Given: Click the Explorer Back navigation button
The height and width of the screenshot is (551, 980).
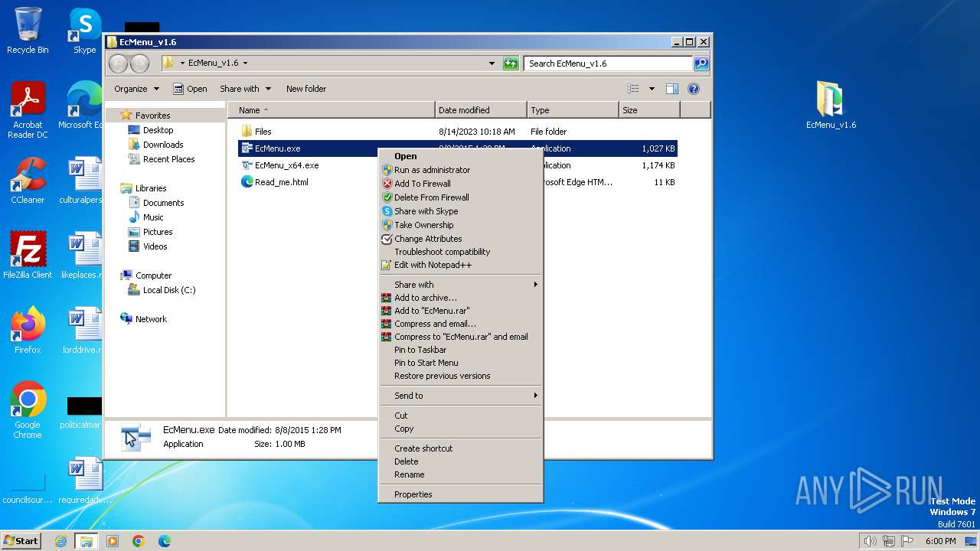Looking at the screenshot, I should click(118, 64).
